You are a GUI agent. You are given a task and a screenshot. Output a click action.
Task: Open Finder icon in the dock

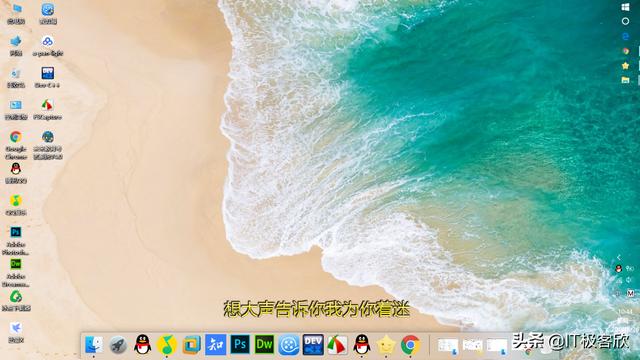click(94, 345)
